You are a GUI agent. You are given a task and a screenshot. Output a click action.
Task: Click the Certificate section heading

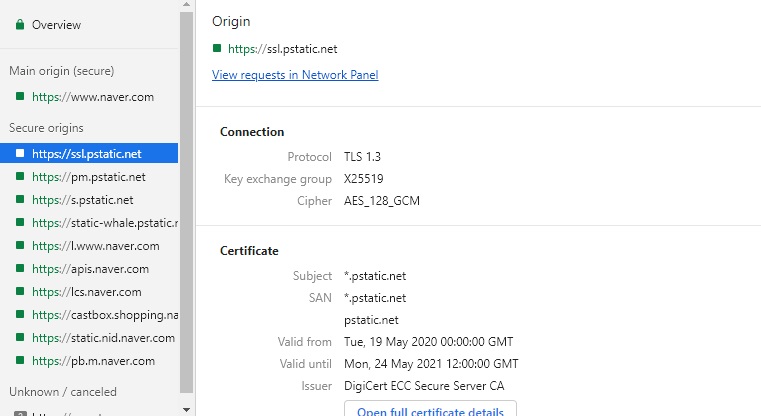point(249,251)
